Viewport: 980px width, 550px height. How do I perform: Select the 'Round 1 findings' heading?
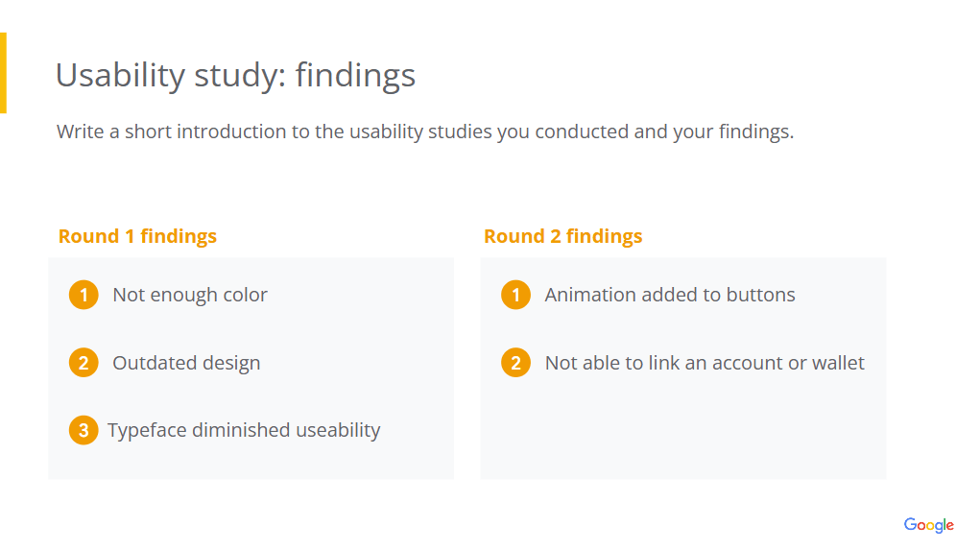point(137,236)
